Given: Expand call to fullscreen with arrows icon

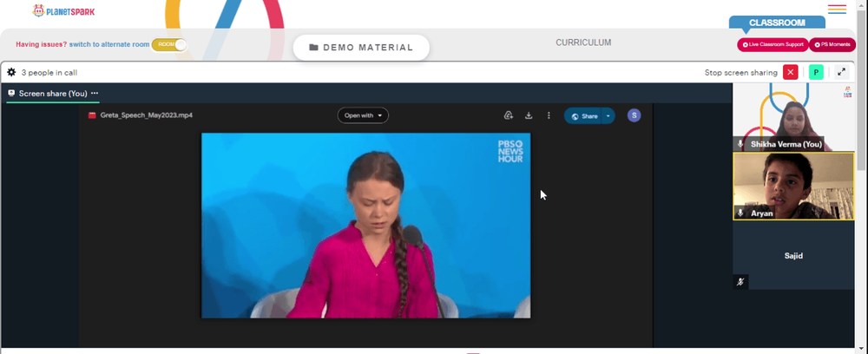Looking at the screenshot, I should point(841,72).
